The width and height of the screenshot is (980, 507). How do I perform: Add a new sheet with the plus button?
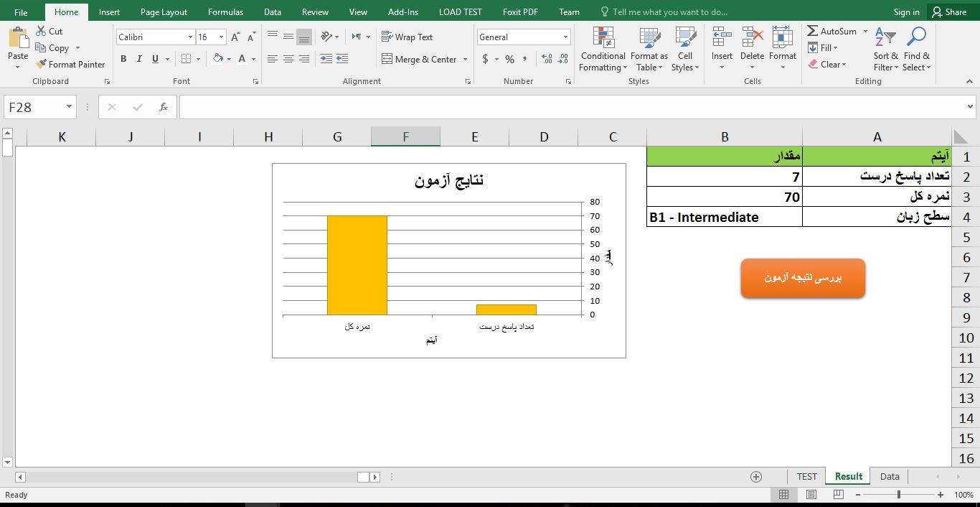click(755, 476)
